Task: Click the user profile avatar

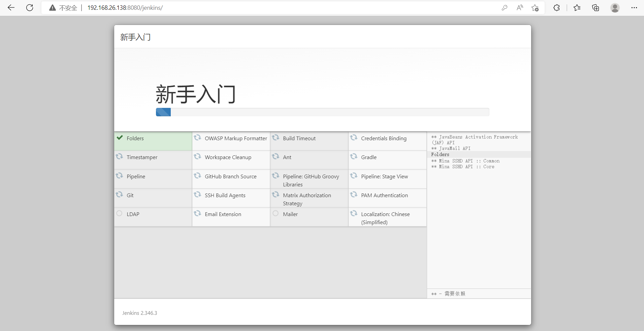Action: tap(615, 8)
